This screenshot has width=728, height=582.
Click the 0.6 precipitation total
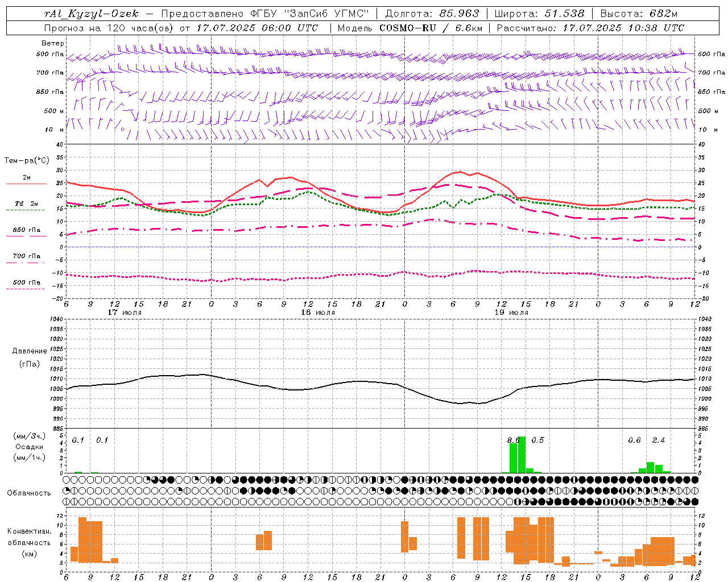pos(634,440)
